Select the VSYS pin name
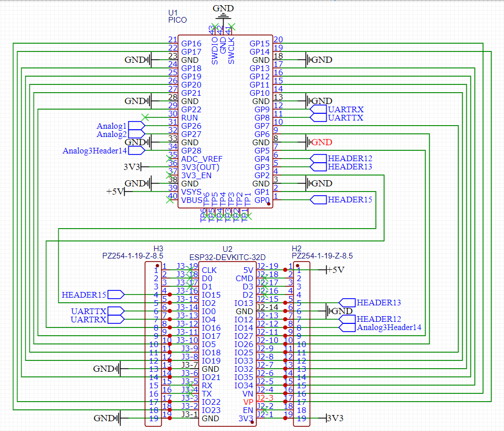 tap(191, 192)
